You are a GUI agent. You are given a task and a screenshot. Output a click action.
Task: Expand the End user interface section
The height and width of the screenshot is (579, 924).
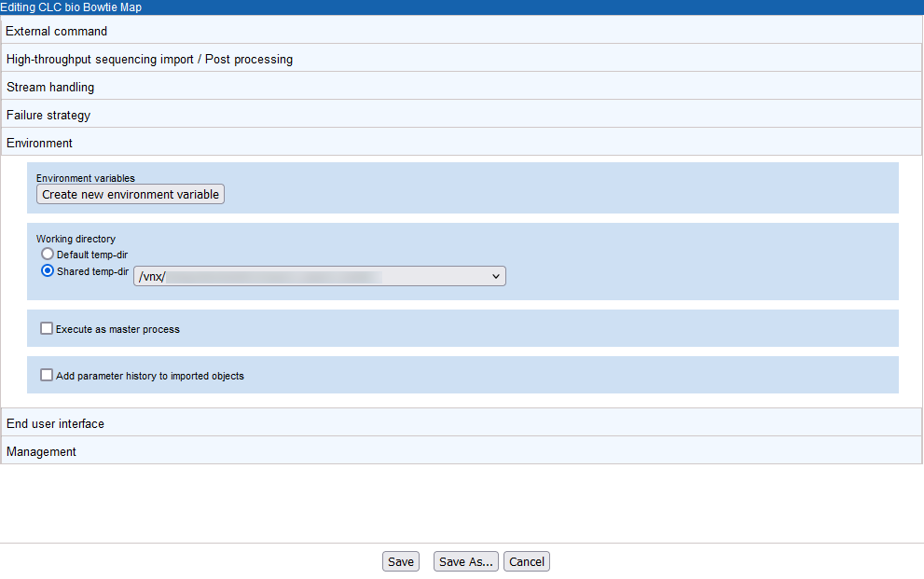55,423
